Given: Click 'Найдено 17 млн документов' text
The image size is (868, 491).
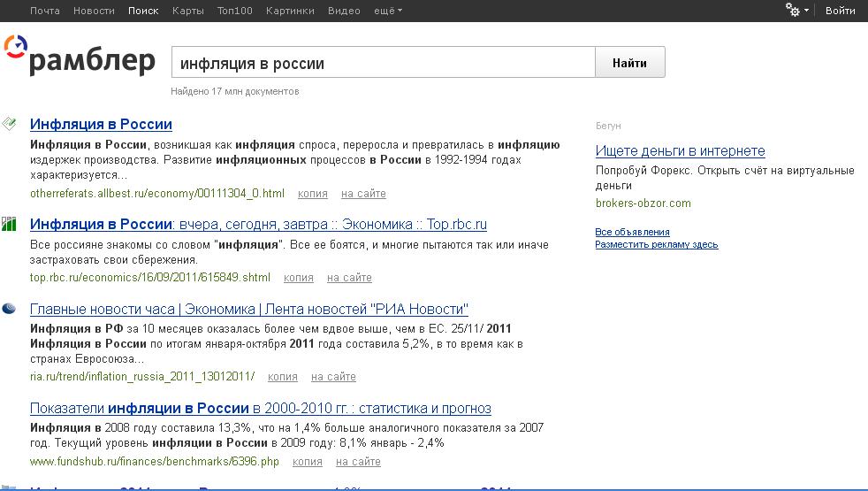Looking at the screenshot, I should (235, 91).
